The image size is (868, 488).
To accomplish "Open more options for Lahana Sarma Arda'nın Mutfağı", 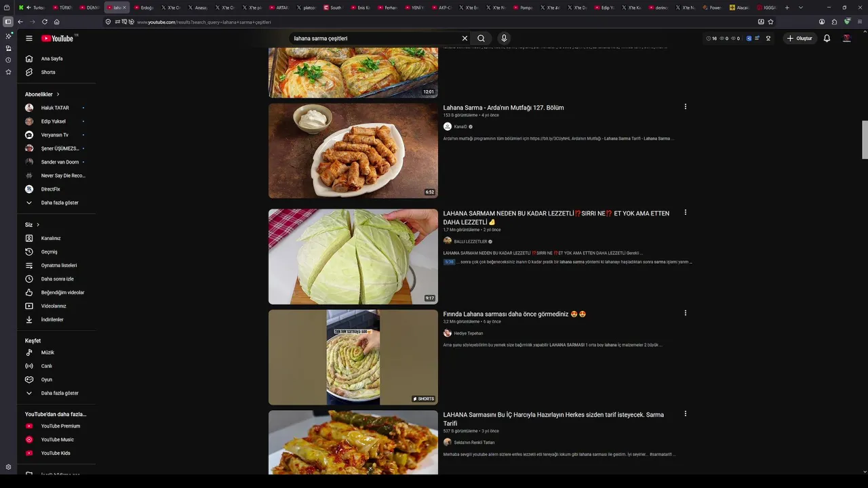I will click(x=686, y=107).
